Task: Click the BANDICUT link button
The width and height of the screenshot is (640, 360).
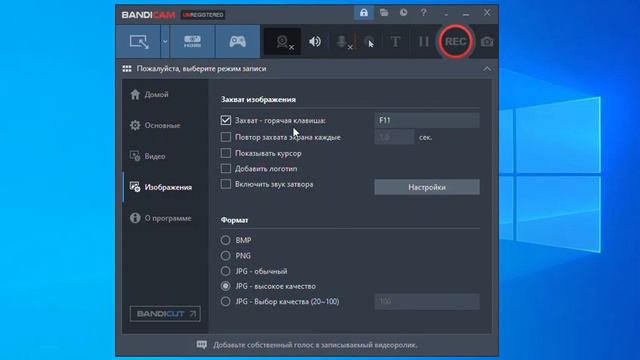Action: coord(165,314)
